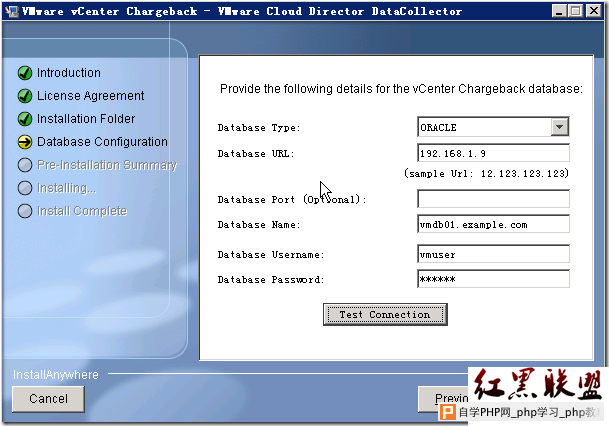The height and width of the screenshot is (426, 609).
Task: Click the InstallAnywhere label
Action: 56,375
